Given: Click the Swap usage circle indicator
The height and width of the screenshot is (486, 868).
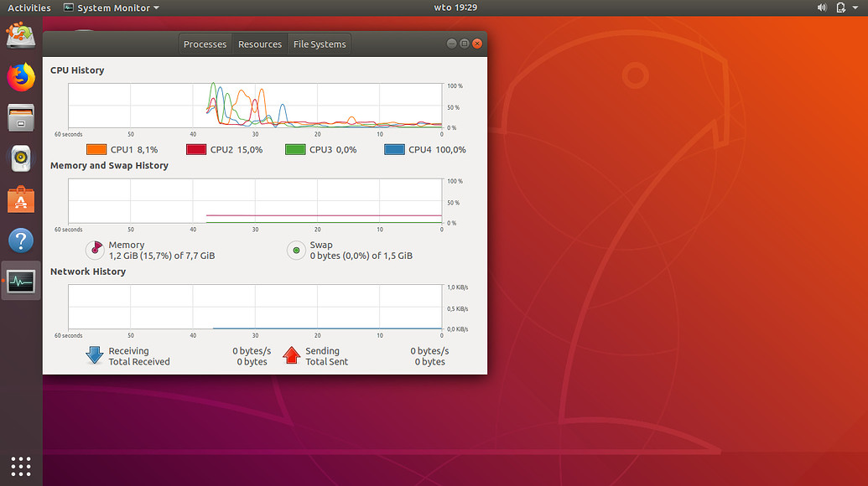Looking at the screenshot, I should pyautogui.click(x=295, y=250).
